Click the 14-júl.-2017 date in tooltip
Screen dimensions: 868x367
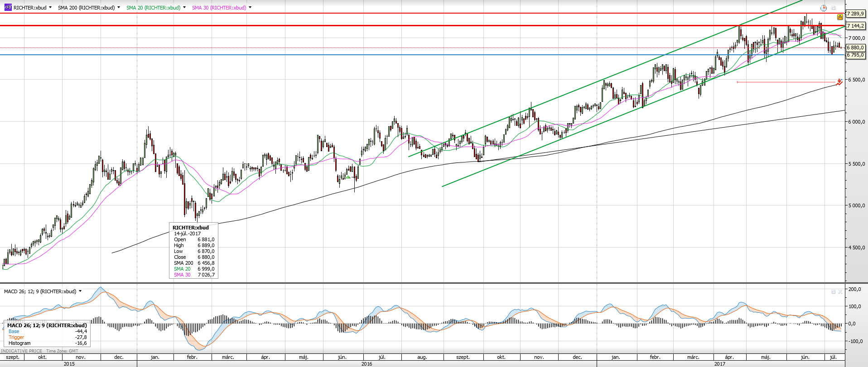tap(188, 234)
